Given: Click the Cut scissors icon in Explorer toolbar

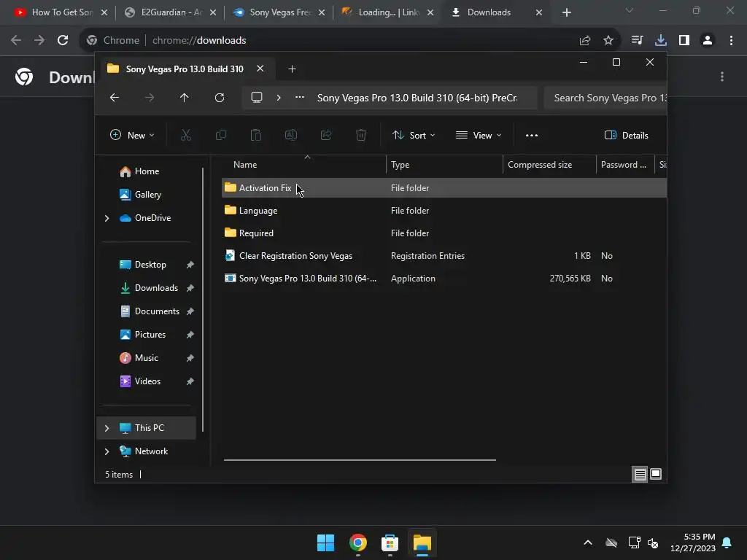Looking at the screenshot, I should point(186,135).
